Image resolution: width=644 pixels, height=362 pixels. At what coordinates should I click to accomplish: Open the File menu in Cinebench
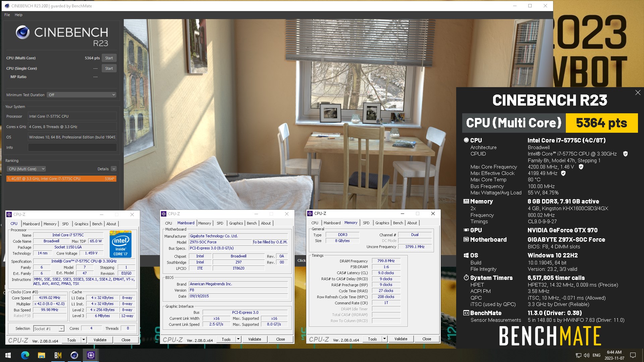(x=7, y=15)
